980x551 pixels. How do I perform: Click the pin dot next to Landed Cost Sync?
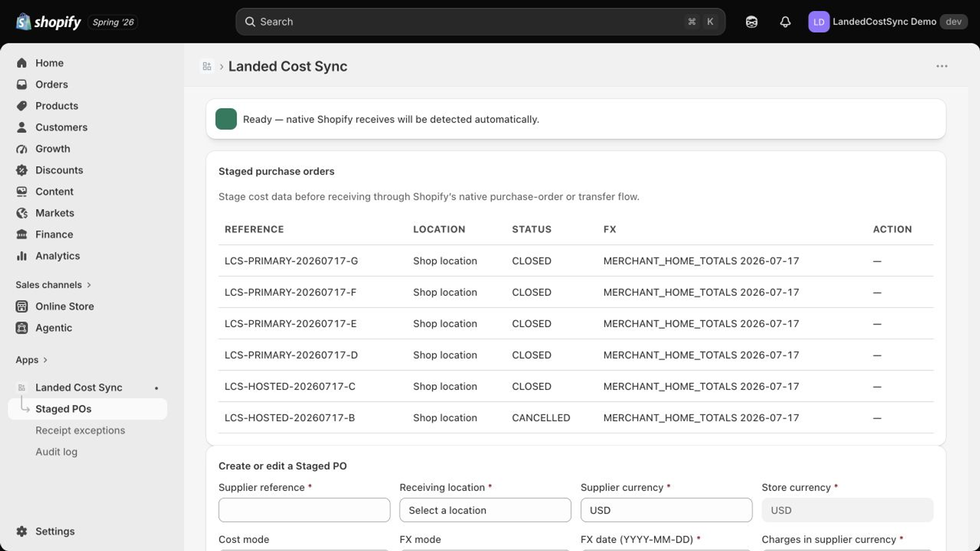pos(156,388)
